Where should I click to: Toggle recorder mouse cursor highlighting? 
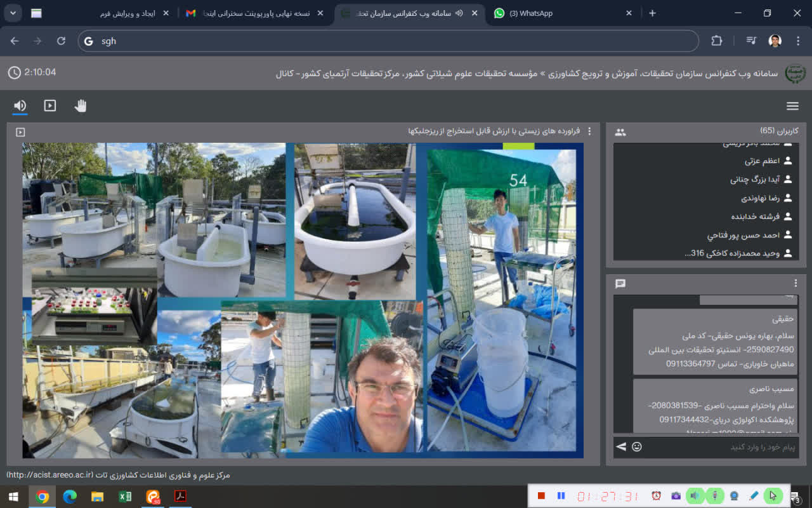[x=773, y=495]
